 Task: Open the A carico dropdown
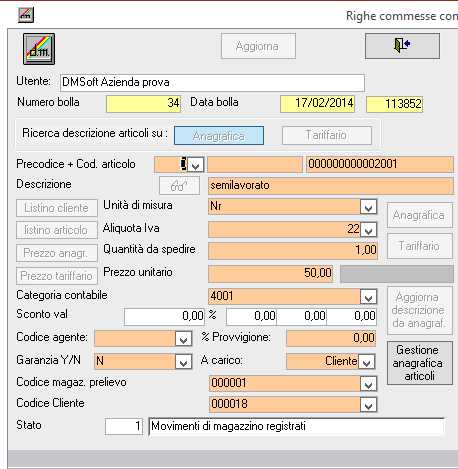366,362
